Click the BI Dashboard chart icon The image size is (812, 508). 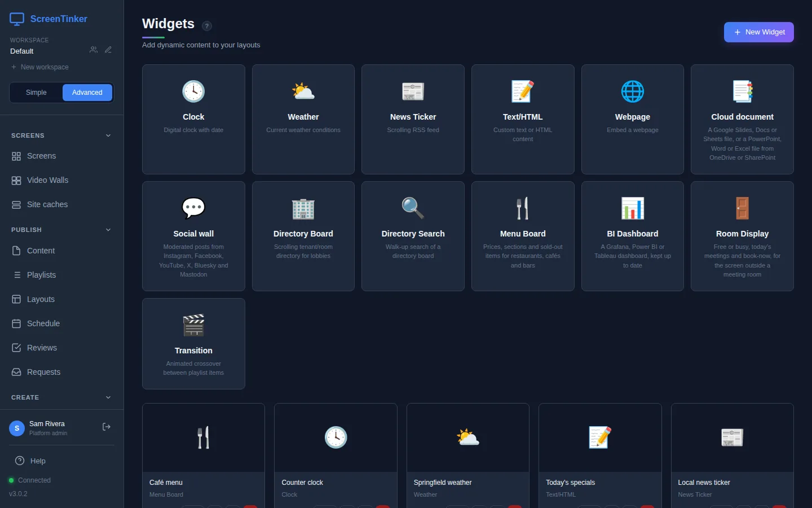[x=633, y=208]
